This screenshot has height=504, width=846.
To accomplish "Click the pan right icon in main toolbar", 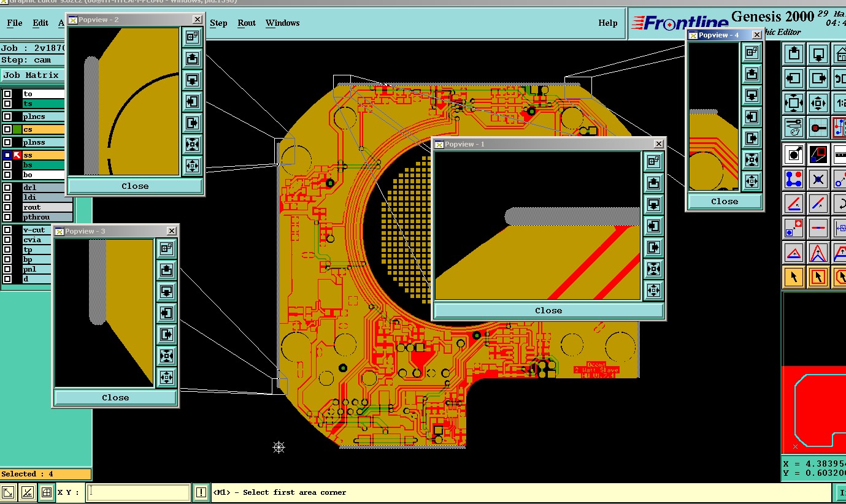I will point(819,78).
